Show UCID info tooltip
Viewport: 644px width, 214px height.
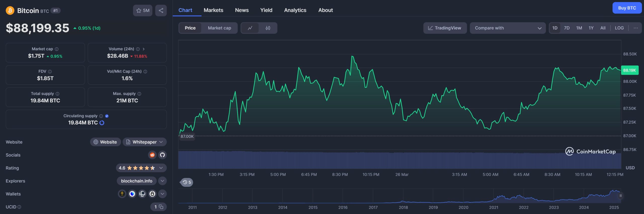[19, 207]
